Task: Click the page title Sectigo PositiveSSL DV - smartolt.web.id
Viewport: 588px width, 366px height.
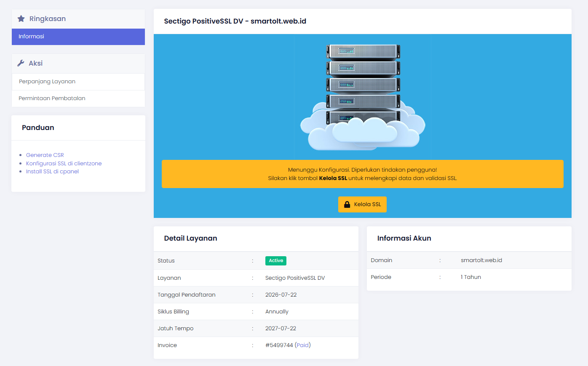Action: [235, 21]
